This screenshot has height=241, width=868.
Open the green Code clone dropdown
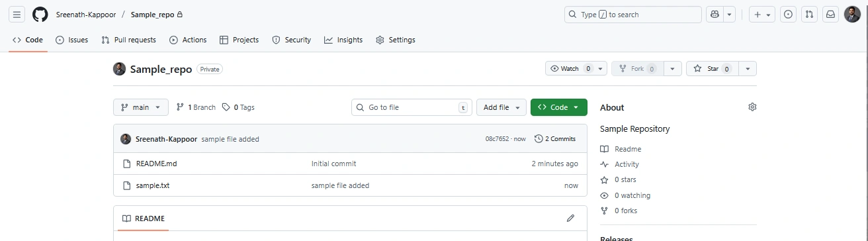coord(559,107)
